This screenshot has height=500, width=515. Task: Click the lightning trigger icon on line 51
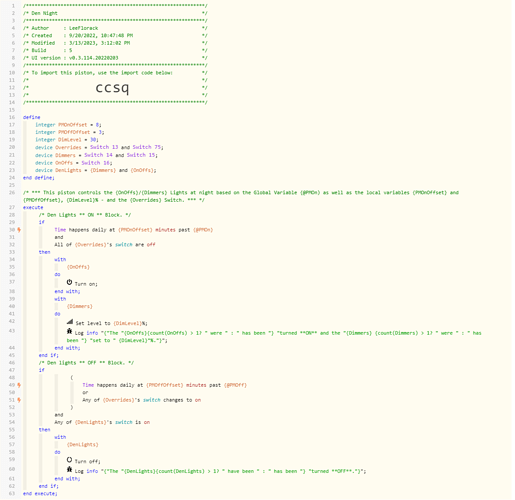(x=19, y=400)
